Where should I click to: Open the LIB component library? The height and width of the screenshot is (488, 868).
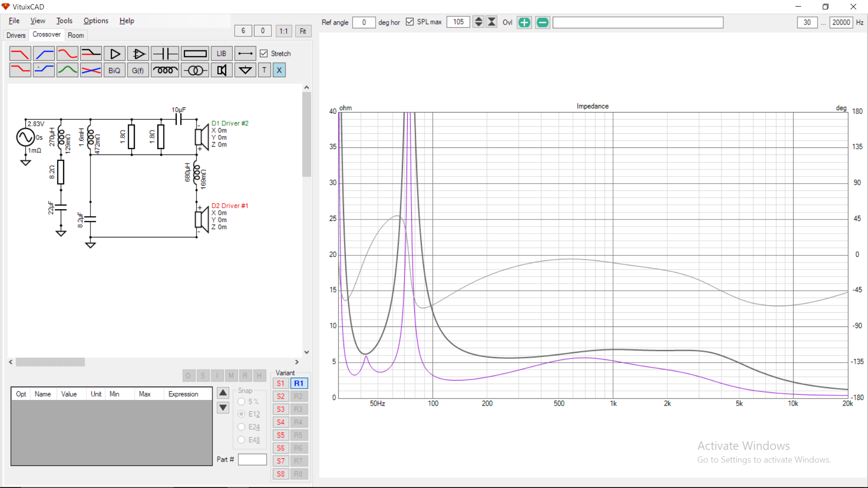pyautogui.click(x=221, y=54)
